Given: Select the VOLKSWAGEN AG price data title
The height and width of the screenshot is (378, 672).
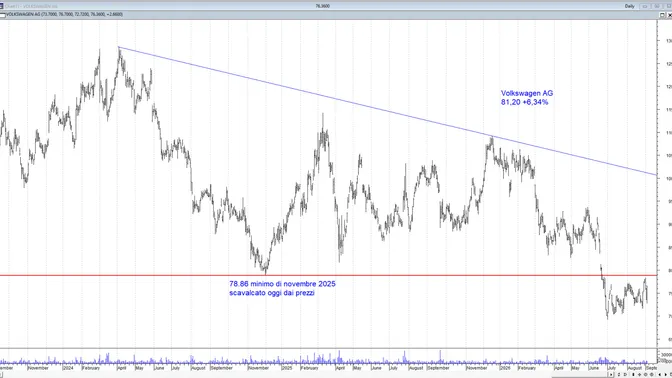Looking at the screenshot, I should pyautogui.click(x=65, y=15).
